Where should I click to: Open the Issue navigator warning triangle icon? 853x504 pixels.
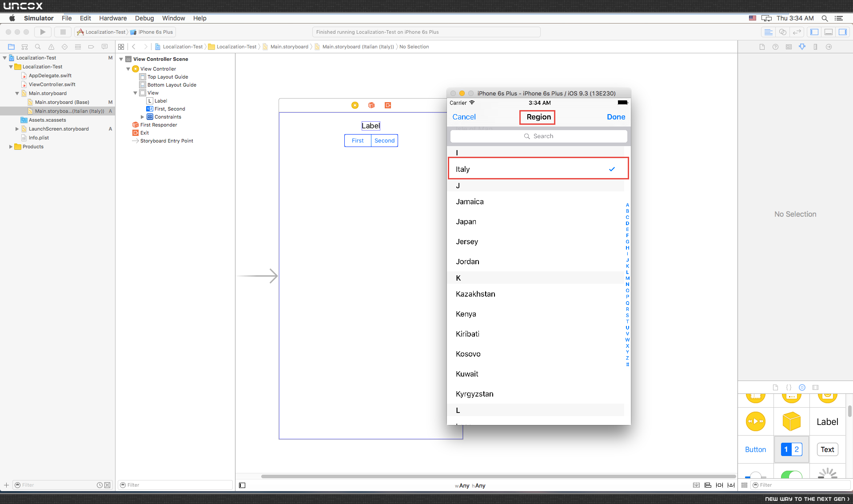(52, 47)
